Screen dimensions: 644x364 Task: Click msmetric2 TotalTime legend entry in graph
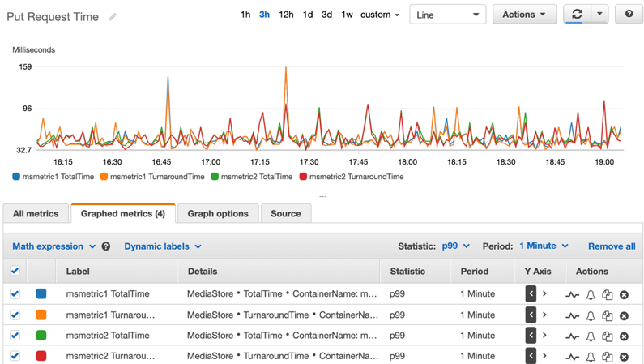point(252,177)
